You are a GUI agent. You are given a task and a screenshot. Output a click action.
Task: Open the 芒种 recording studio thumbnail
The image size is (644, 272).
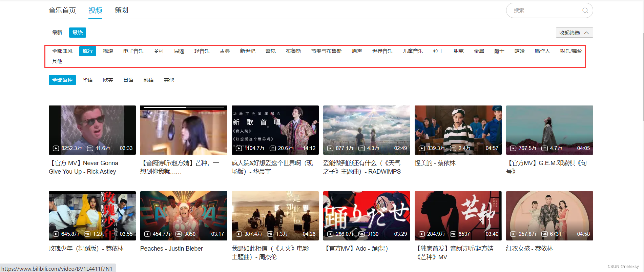coord(184,130)
